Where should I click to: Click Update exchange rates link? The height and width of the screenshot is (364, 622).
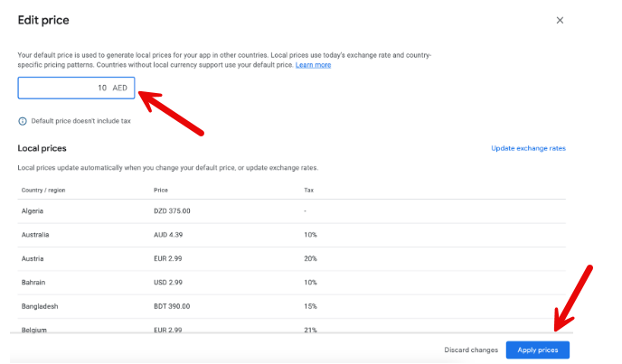(x=528, y=148)
